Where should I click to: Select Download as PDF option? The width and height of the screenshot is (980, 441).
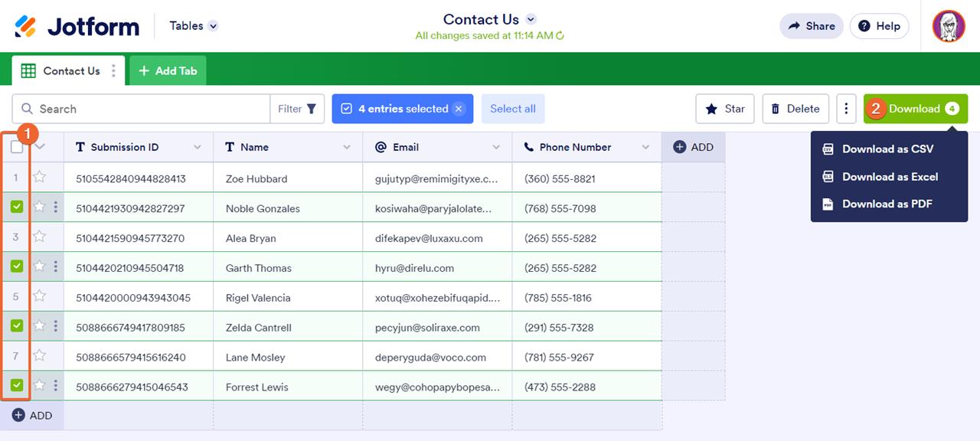887,204
